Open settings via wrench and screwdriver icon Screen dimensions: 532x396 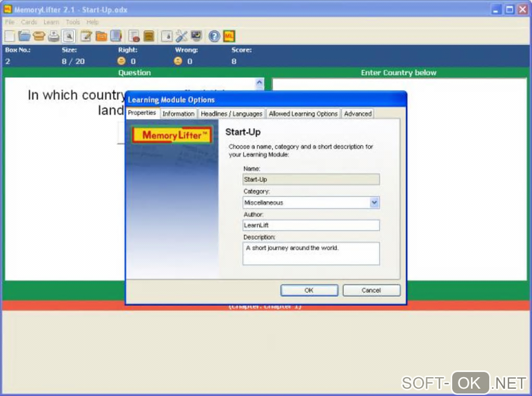(x=182, y=36)
